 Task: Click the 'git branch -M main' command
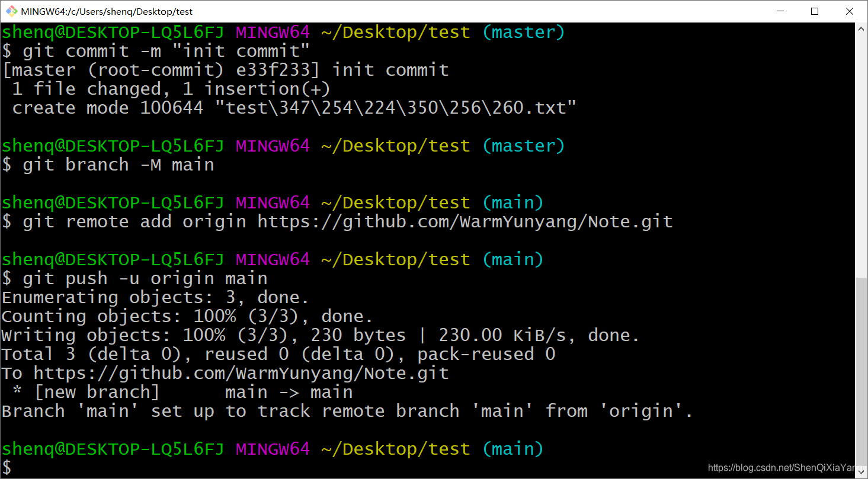coord(108,165)
